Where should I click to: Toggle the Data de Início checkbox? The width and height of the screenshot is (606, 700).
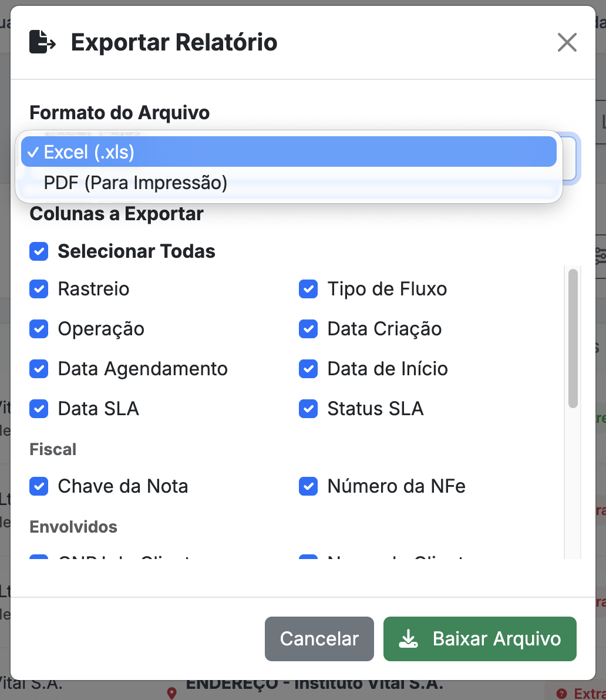pos(308,369)
